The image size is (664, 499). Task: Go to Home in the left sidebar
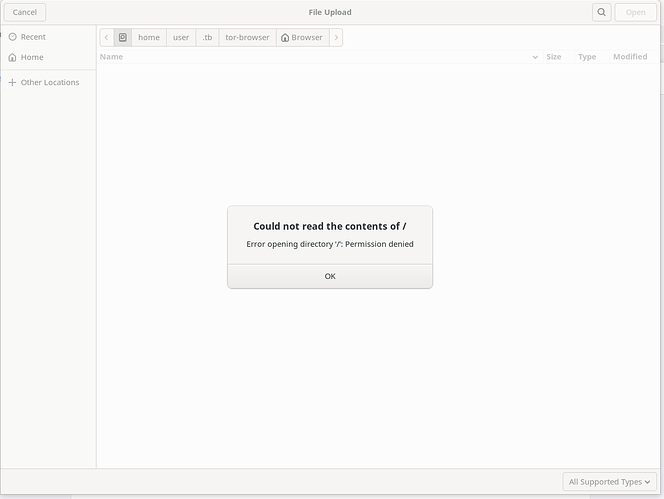[32, 57]
